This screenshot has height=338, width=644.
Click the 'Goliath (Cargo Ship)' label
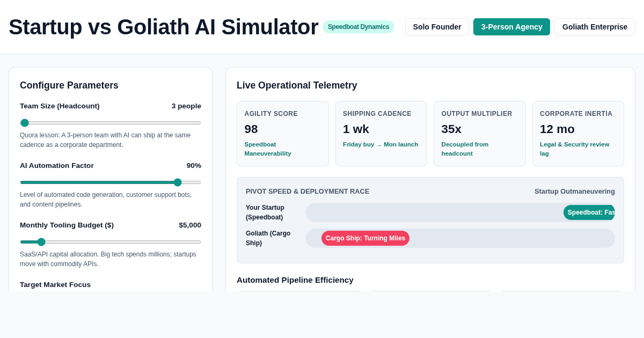[268, 238]
